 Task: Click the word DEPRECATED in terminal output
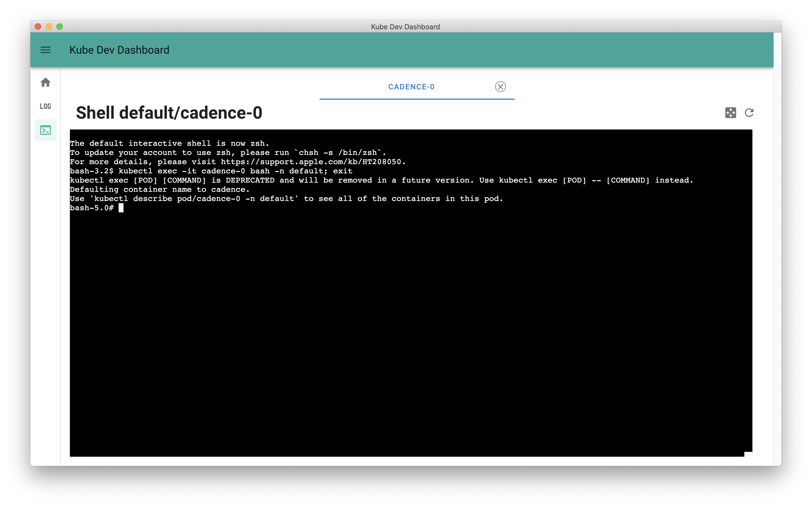250,180
